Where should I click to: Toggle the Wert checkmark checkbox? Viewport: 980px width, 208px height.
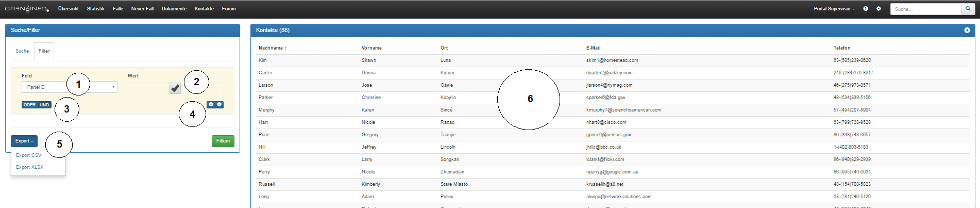click(x=175, y=88)
